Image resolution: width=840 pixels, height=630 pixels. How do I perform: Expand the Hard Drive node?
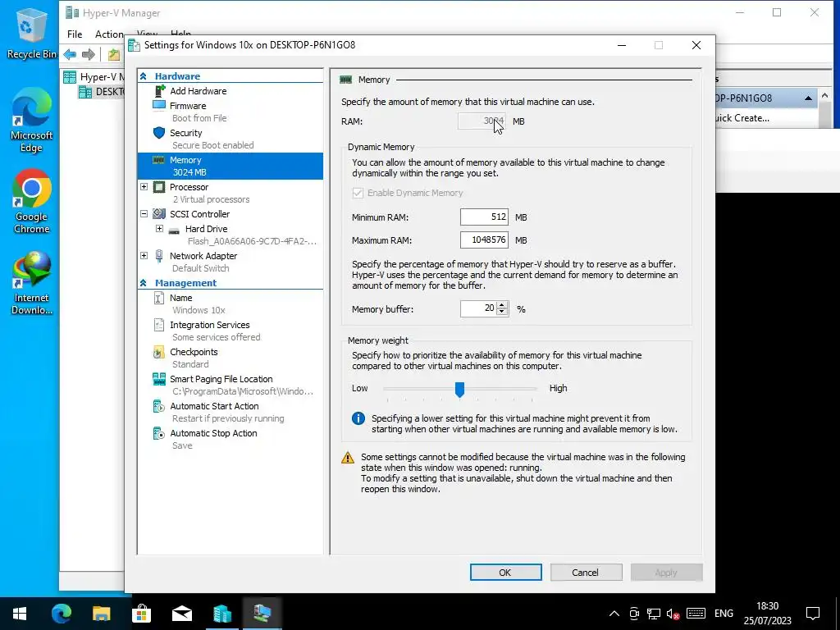click(160, 229)
